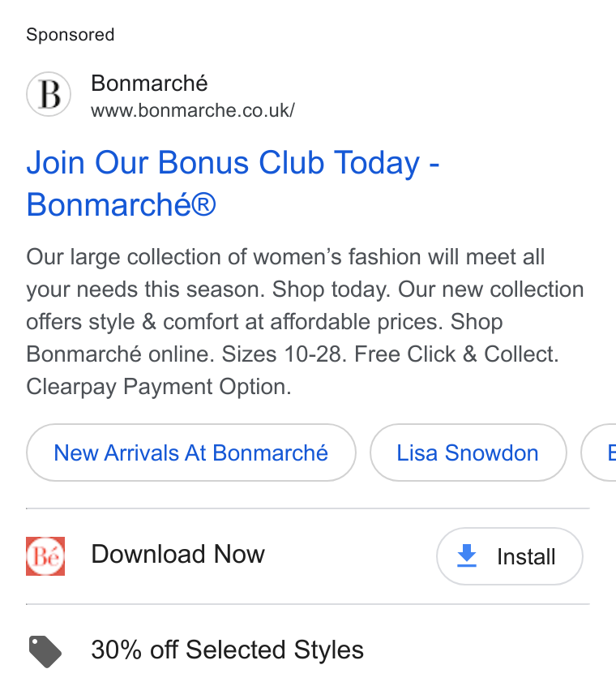Click the Sizes 10-28 description line
The width and height of the screenshot is (616, 699).
pos(282,354)
